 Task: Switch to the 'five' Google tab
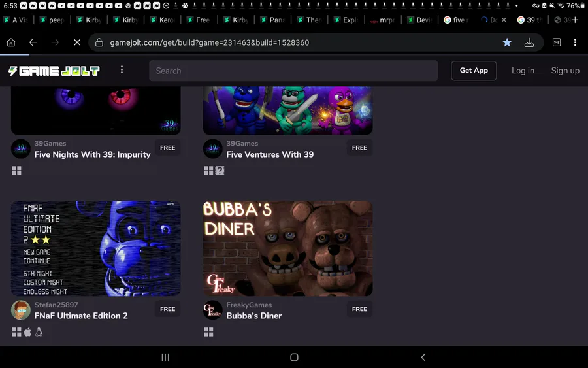[x=457, y=20]
